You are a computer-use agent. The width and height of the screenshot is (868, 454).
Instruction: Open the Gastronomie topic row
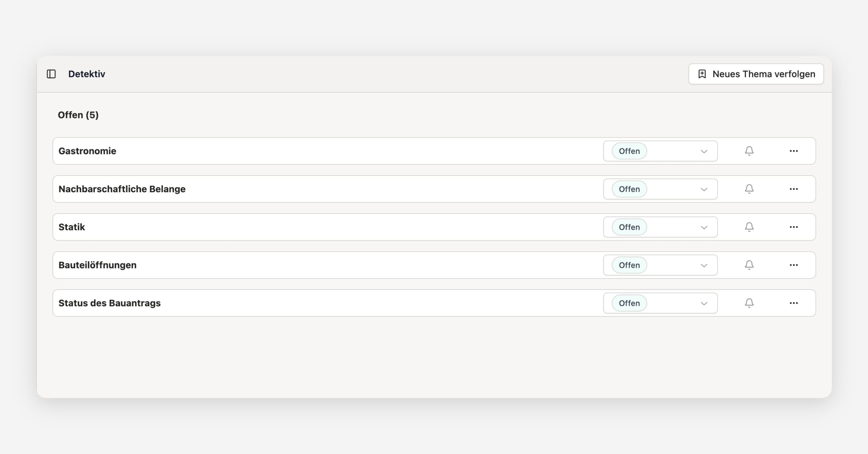click(x=88, y=151)
